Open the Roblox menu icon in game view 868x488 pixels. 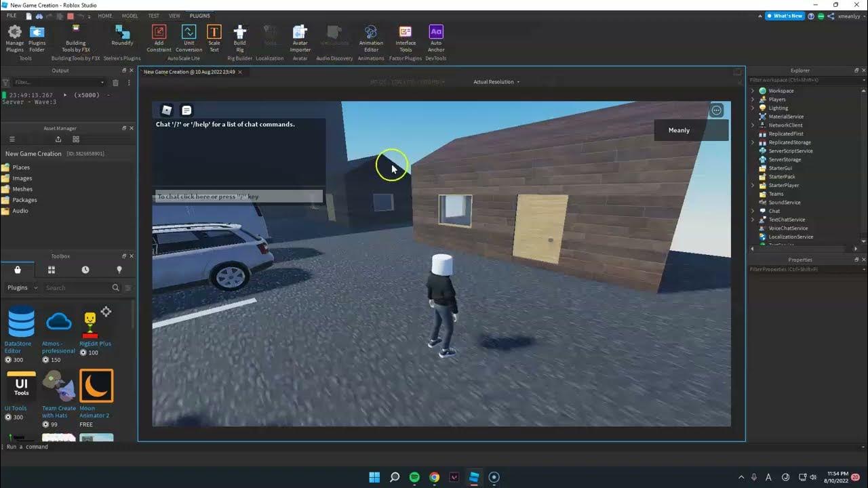click(166, 110)
